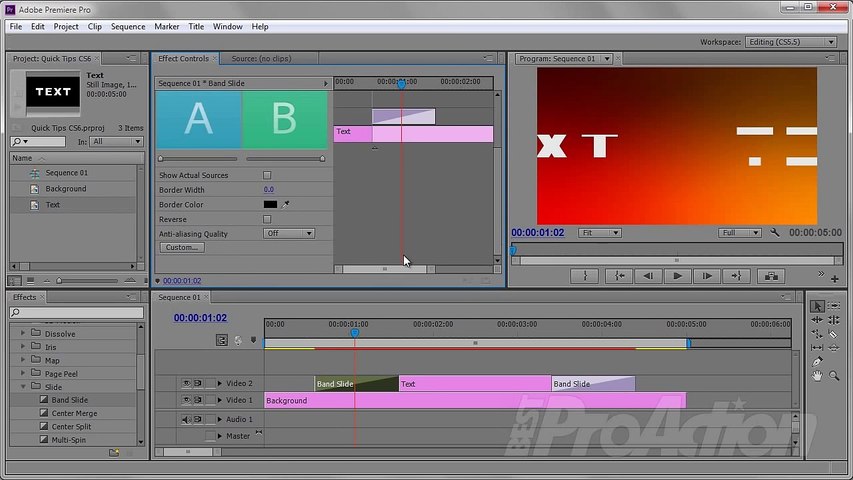This screenshot has width=853, height=480.
Task: Open Program monitor wrench settings
Action: [x=775, y=232]
